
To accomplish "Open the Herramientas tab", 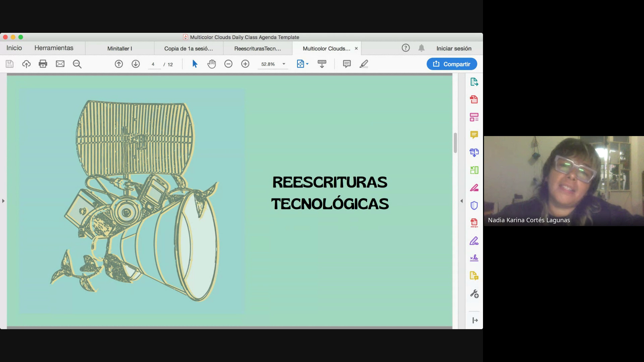I will pyautogui.click(x=54, y=48).
